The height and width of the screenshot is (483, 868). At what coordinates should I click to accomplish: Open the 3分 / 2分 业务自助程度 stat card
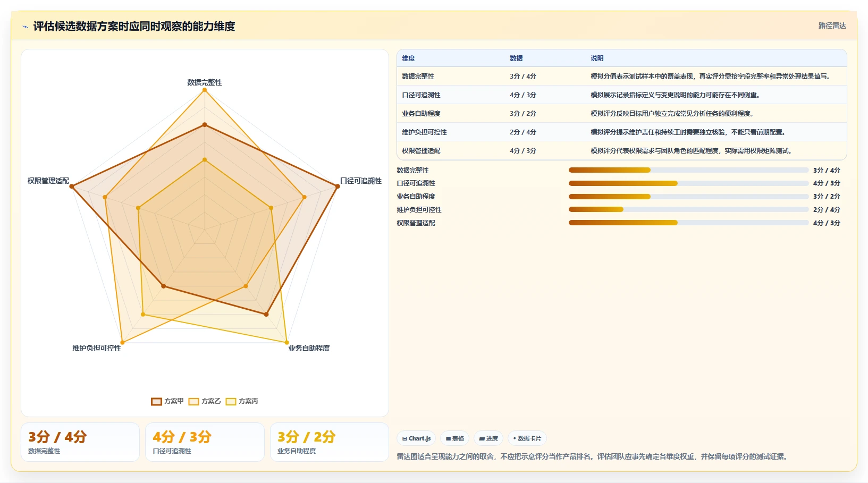click(x=330, y=442)
